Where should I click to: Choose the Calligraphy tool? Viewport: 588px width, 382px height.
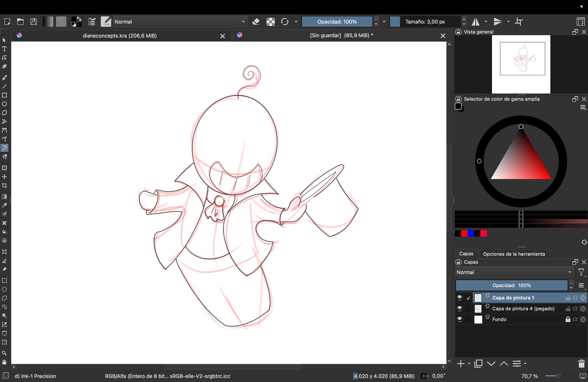(x=4, y=67)
